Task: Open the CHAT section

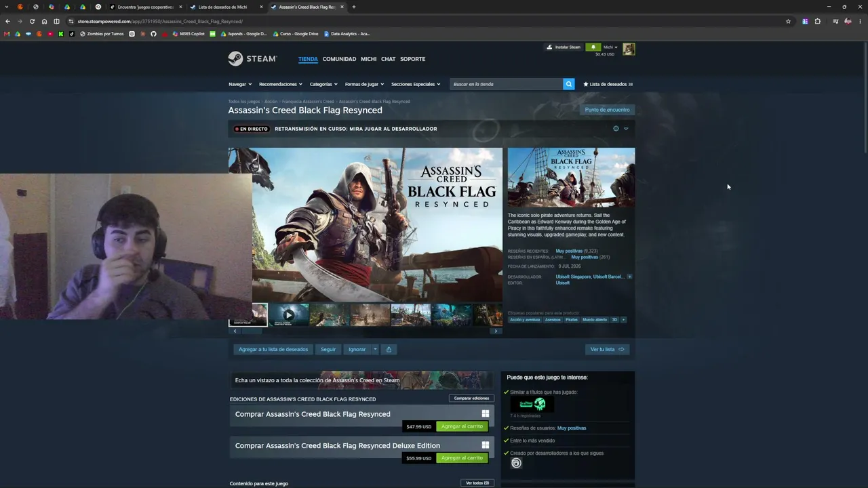Action: [x=388, y=59]
